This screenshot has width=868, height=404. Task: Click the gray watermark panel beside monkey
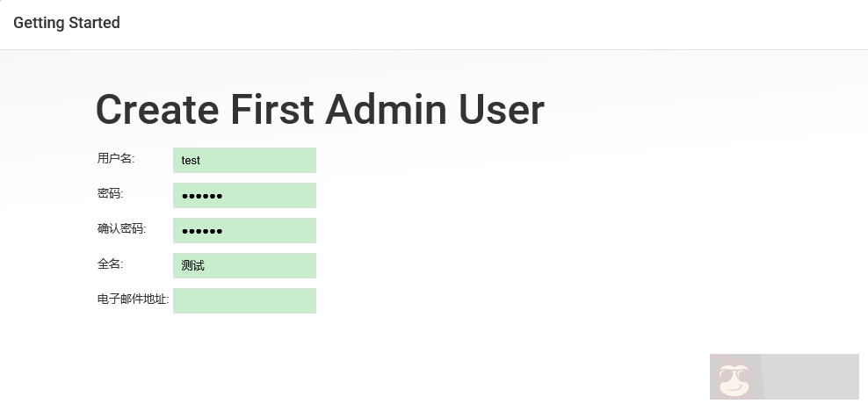point(809,377)
